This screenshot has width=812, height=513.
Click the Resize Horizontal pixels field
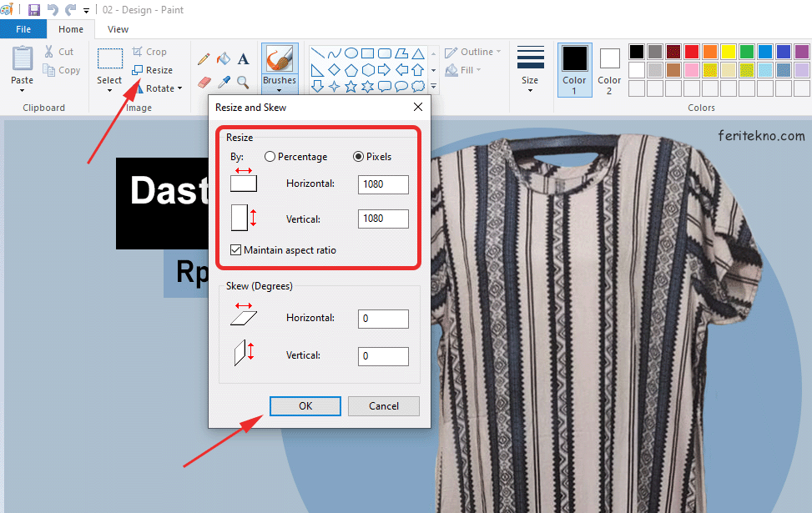click(383, 185)
